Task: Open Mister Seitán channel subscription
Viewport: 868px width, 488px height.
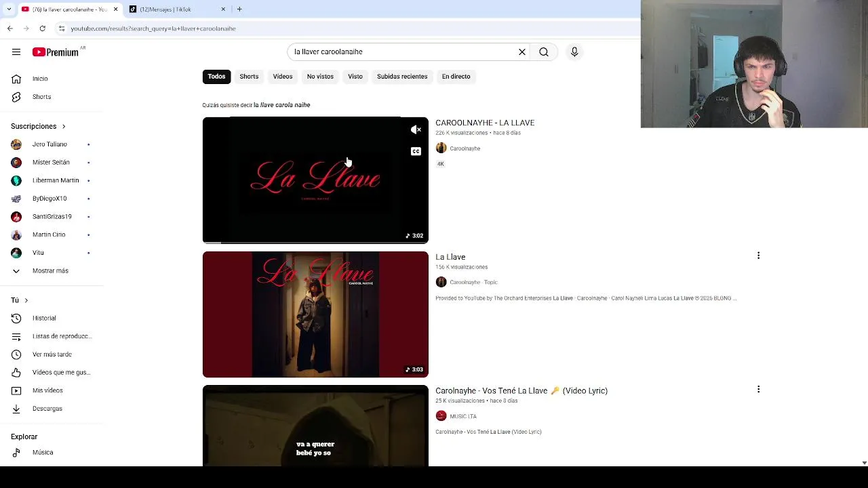Action: tap(51, 162)
